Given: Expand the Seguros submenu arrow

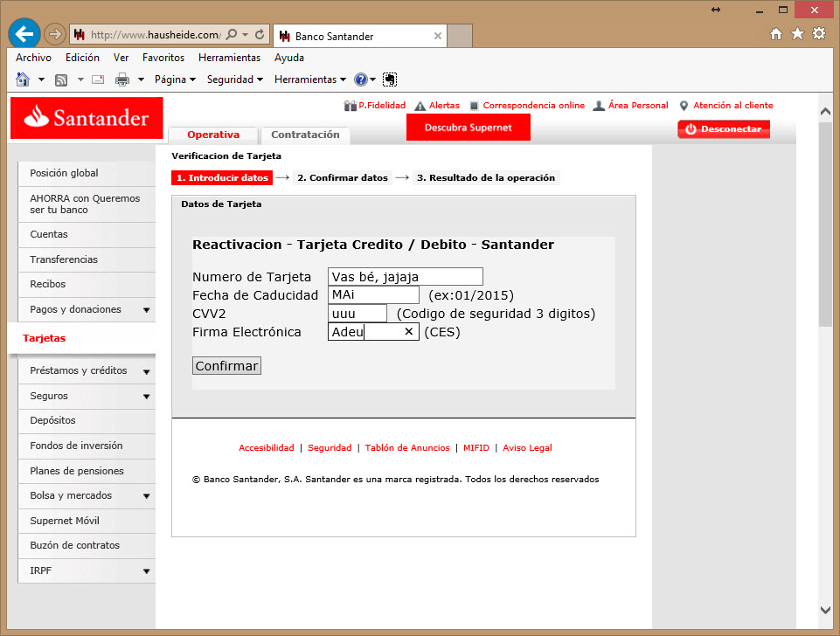Looking at the screenshot, I should tap(146, 397).
